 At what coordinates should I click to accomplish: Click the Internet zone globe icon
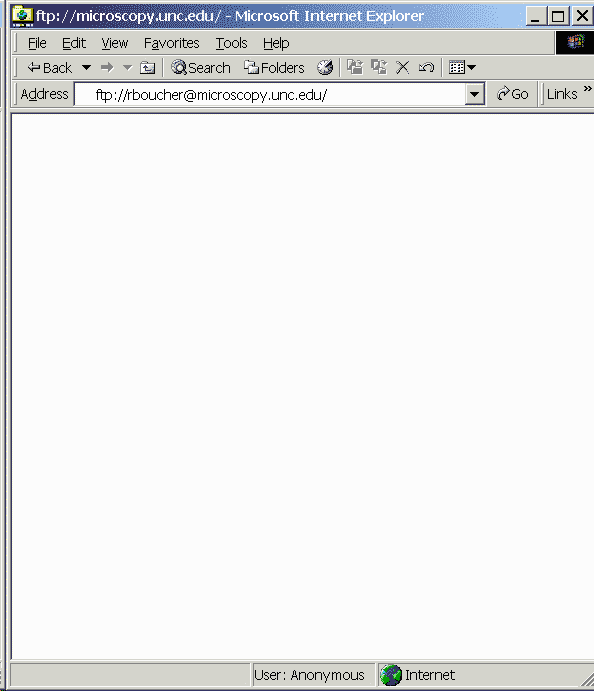pyautogui.click(x=391, y=675)
